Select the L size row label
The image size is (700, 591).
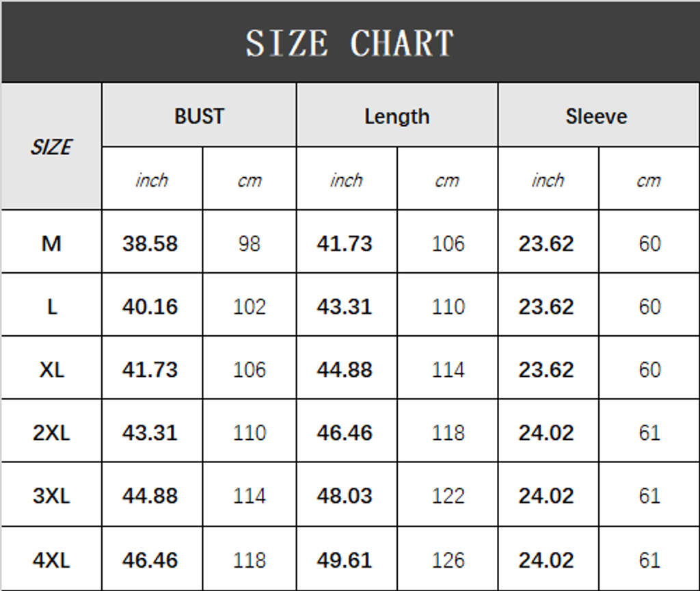click(51, 306)
